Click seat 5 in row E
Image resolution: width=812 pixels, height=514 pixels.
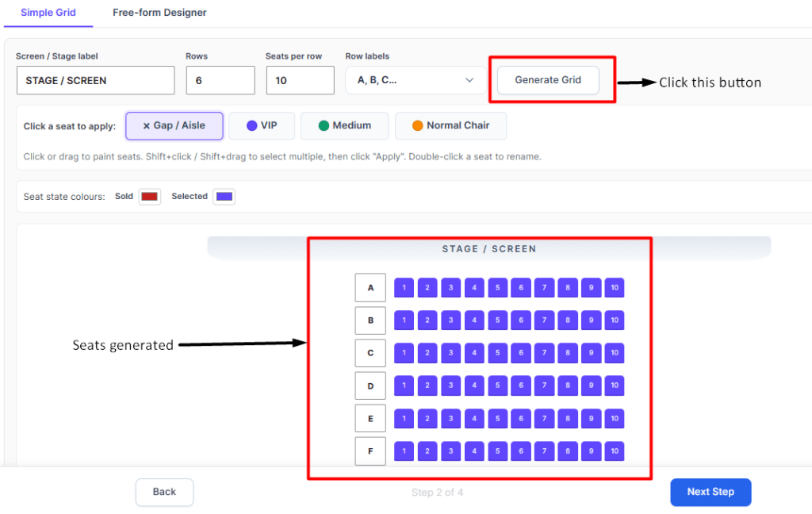coord(498,419)
